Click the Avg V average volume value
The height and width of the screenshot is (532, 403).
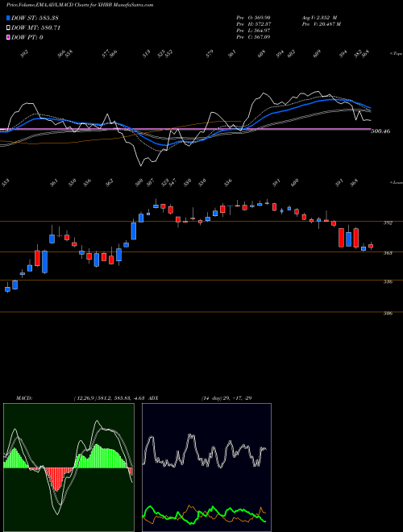(x=319, y=18)
